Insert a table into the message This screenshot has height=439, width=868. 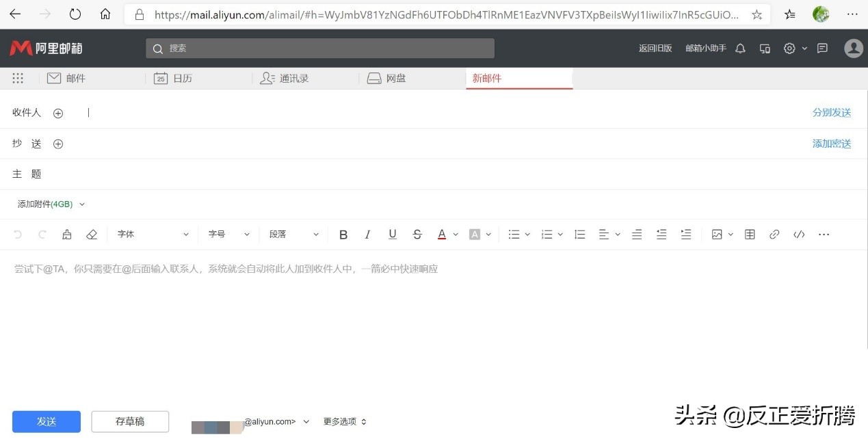point(749,234)
